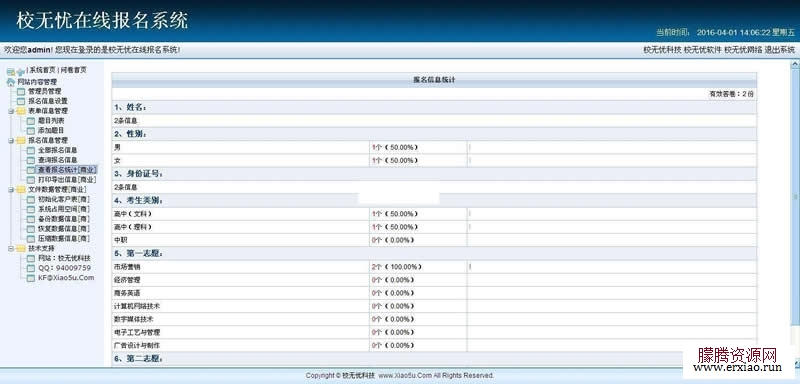Click the page icon next to 添加题目

pos(31,131)
